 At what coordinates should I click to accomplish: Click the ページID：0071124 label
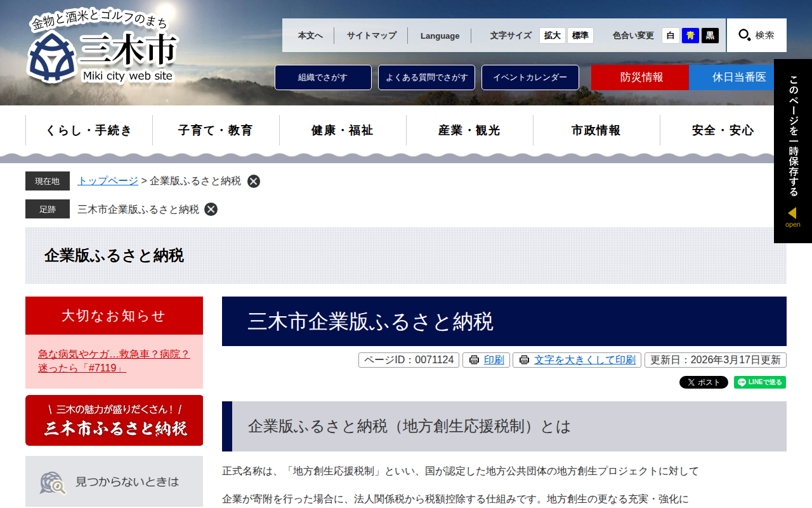tap(409, 360)
